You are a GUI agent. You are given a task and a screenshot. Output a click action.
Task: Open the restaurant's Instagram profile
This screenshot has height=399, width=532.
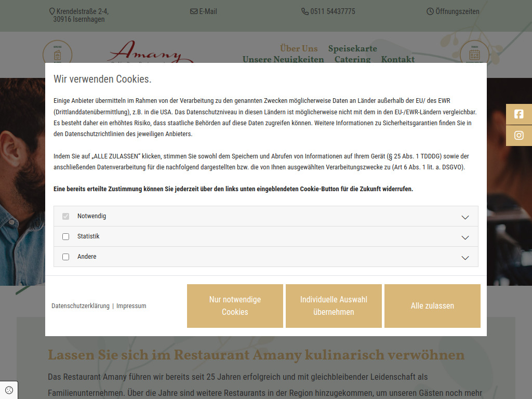point(518,135)
